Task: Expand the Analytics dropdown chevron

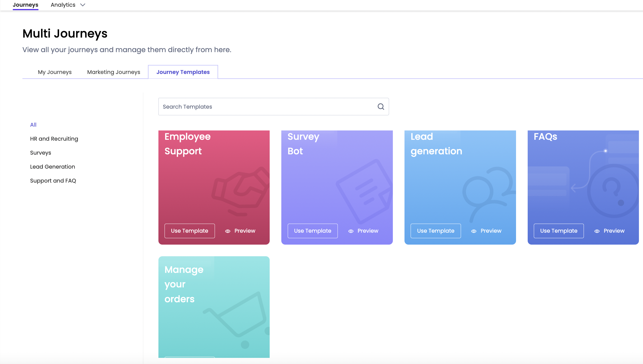Action: [x=83, y=5]
